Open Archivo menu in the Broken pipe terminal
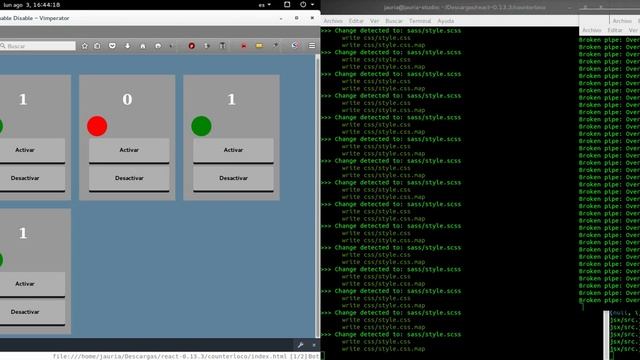 592,30
